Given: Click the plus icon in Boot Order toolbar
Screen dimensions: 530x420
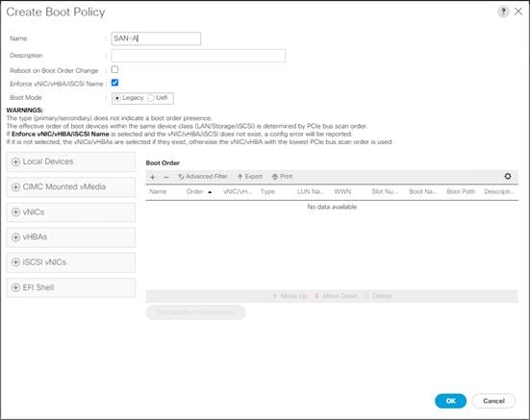Looking at the screenshot, I should pos(152,177).
